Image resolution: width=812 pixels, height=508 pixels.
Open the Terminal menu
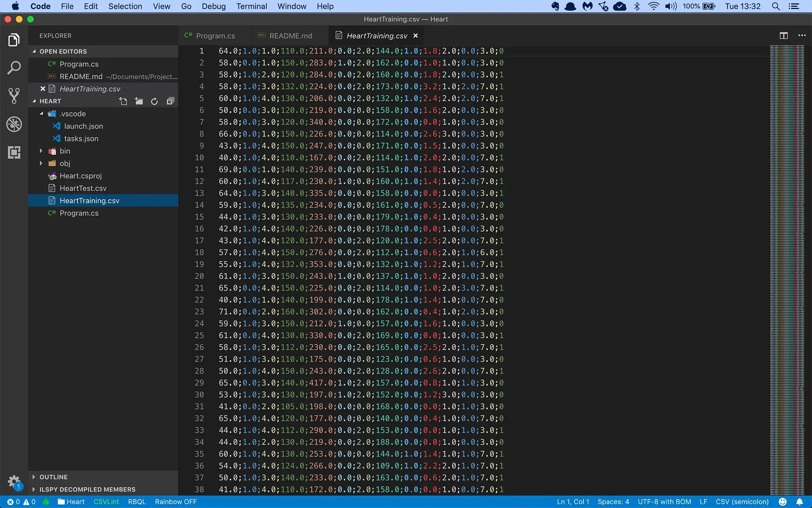tap(251, 6)
